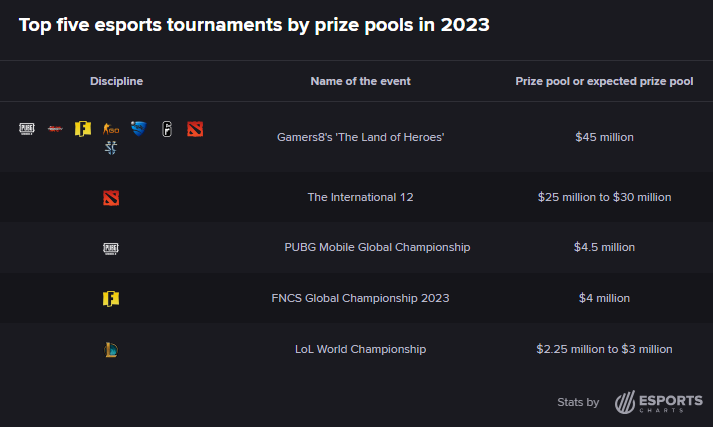
Task: Click the Discipline column header
Action: tap(116, 81)
